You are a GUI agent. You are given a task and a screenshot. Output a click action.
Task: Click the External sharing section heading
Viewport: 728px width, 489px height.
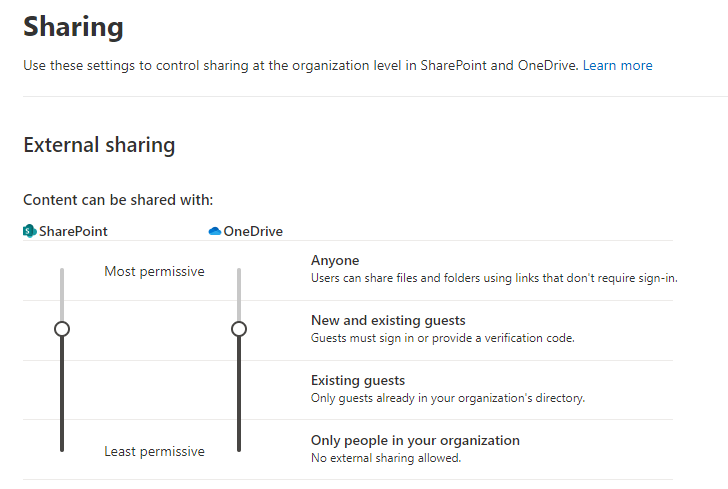99,145
